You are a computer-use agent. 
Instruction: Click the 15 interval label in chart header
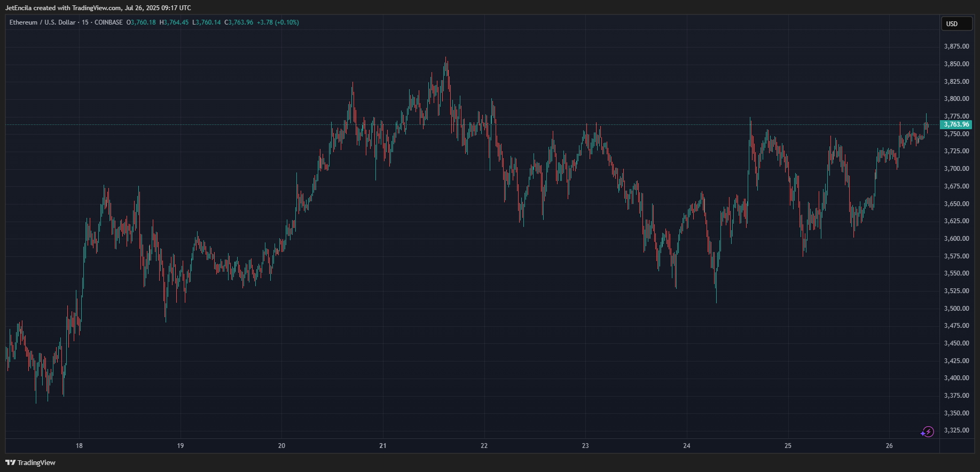[85, 22]
